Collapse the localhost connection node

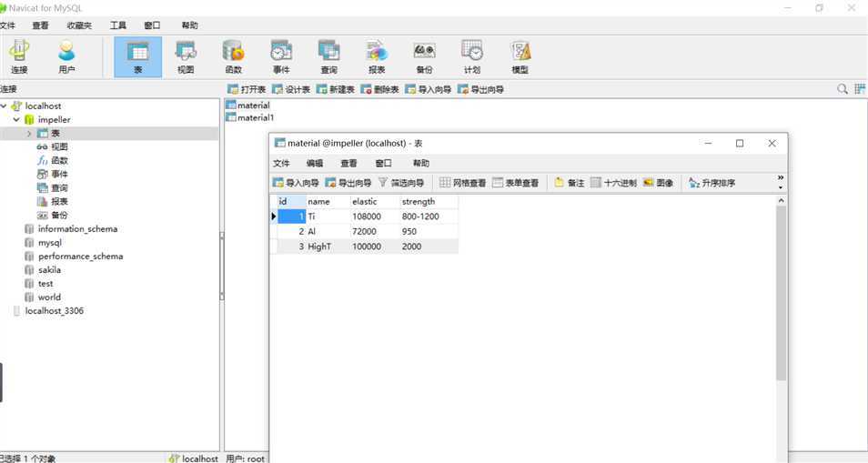pyautogui.click(x=4, y=106)
